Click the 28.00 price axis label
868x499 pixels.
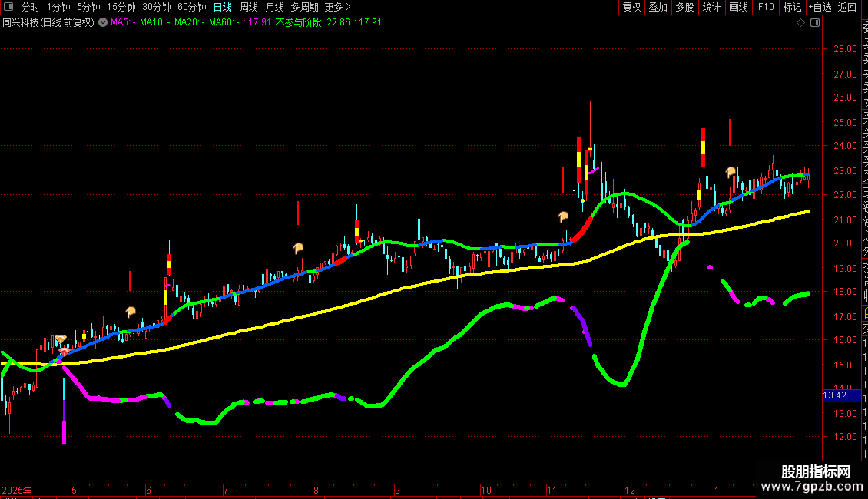point(845,48)
